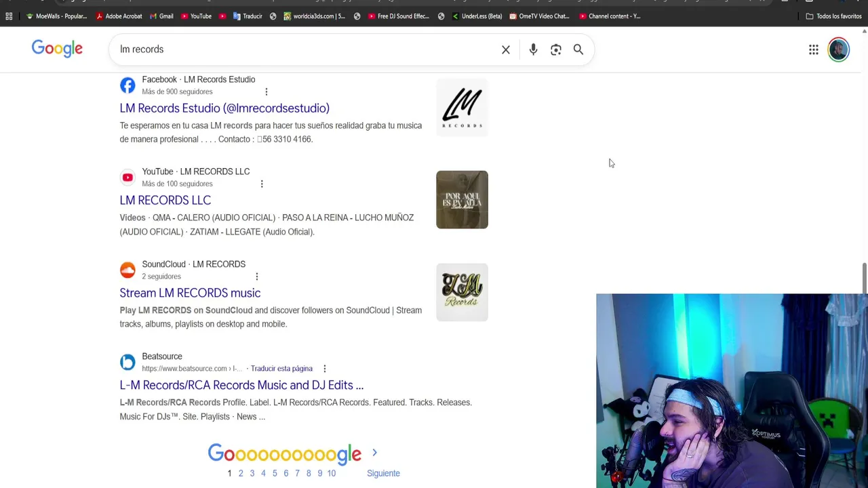
Task: Clear the search box with X
Action: coord(506,49)
